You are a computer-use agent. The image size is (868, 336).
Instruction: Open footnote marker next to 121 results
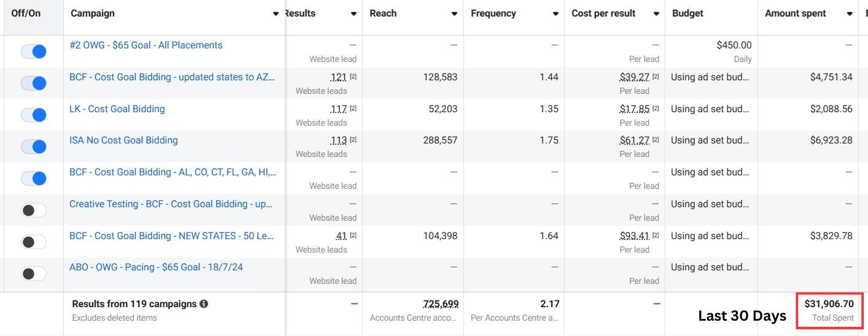[353, 77]
